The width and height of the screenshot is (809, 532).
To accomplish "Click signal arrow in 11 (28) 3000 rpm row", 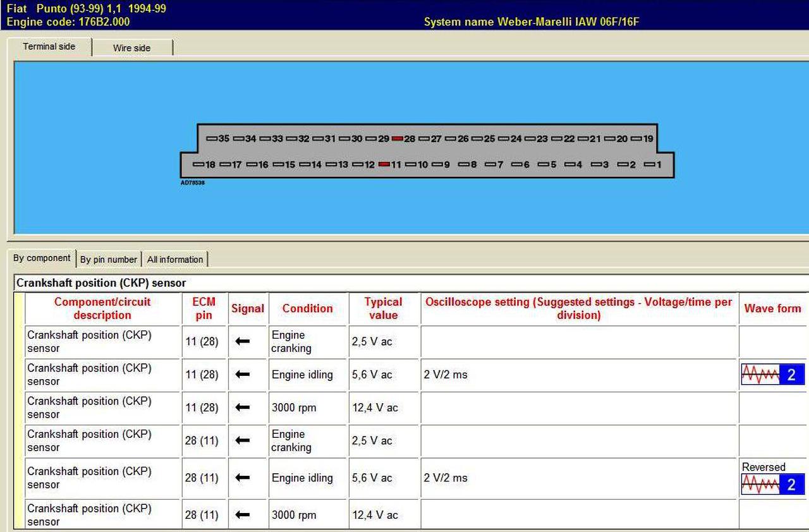I will click(x=242, y=408).
